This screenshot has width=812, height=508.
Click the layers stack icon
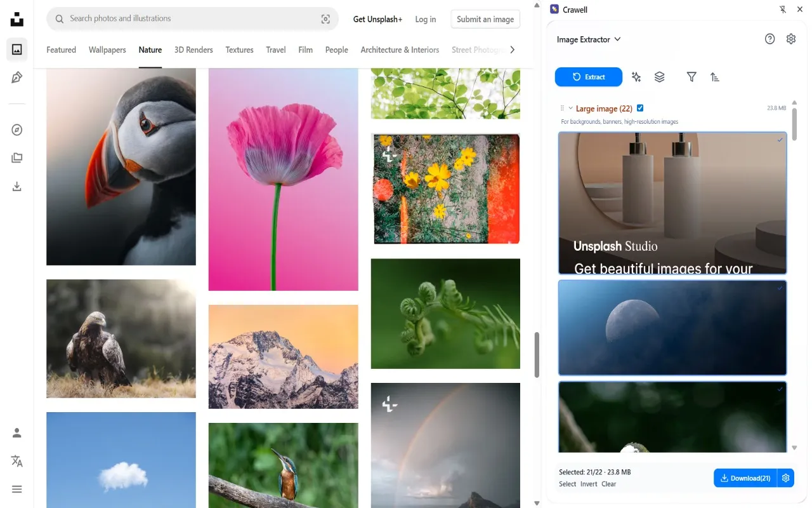[x=660, y=77]
